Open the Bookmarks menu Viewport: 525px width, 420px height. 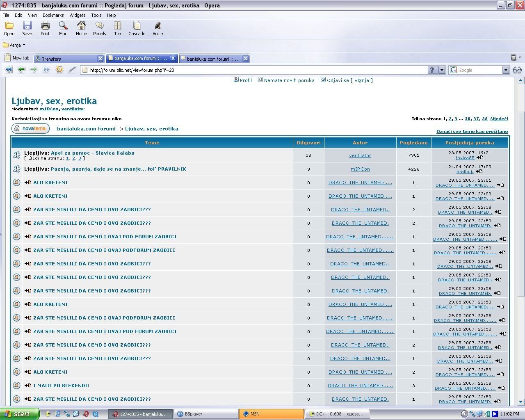pos(53,15)
